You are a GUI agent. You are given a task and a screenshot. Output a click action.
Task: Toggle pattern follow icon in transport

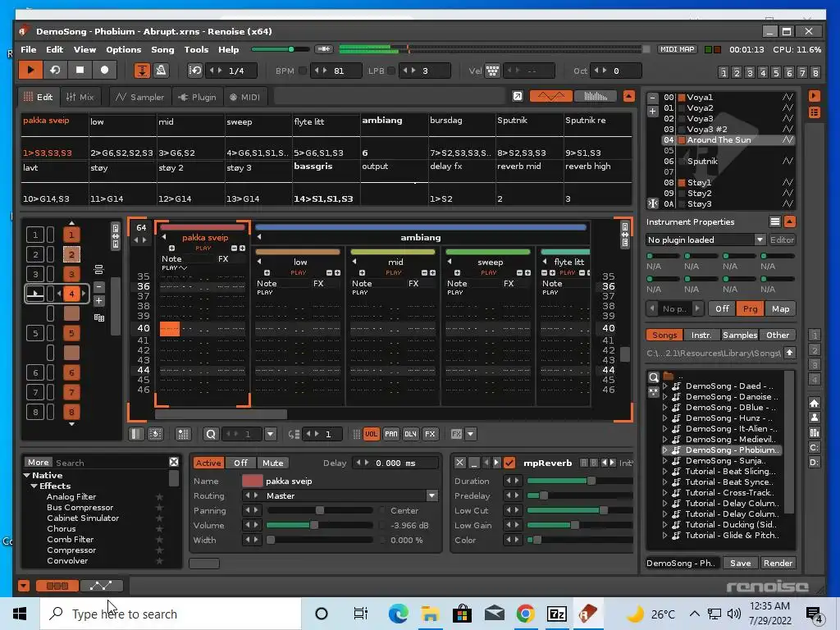[142, 71]
